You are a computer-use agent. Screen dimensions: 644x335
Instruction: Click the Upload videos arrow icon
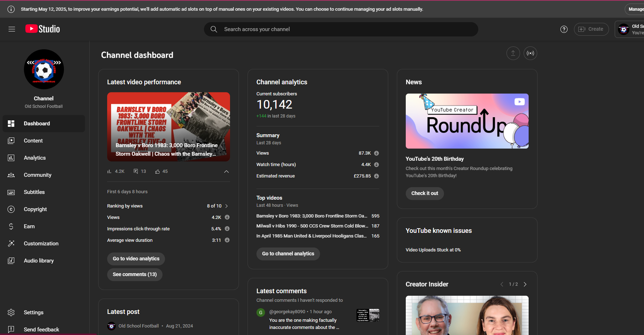pos(513,53)
